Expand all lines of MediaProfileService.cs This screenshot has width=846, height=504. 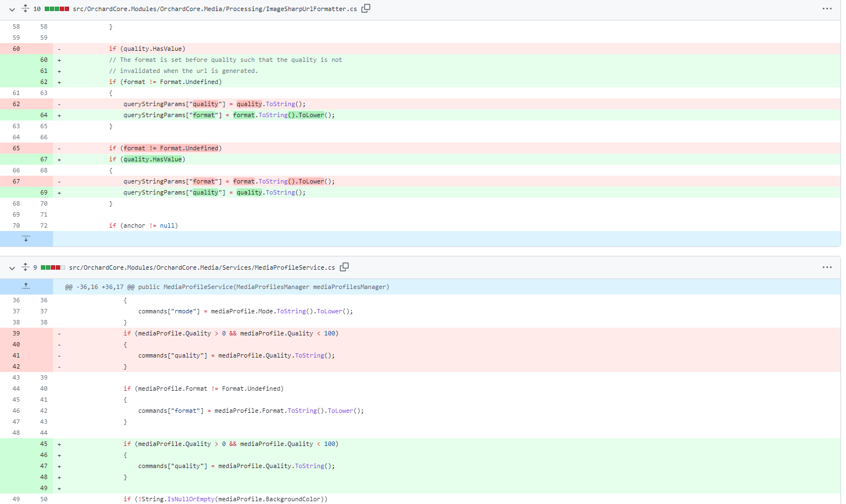coord(25,267)
